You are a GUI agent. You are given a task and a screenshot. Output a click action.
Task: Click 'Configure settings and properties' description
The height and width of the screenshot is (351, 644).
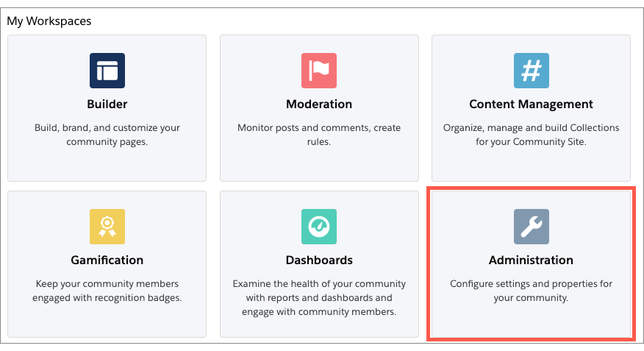point(531,291)
